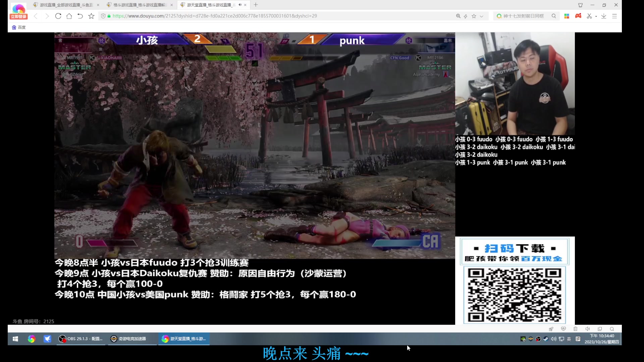Image resolution: width=644 pixels, height=362 pixels.
Task: Switch to 游天堂直播 browser taskbar window
Action: click(x=184, y=339)
